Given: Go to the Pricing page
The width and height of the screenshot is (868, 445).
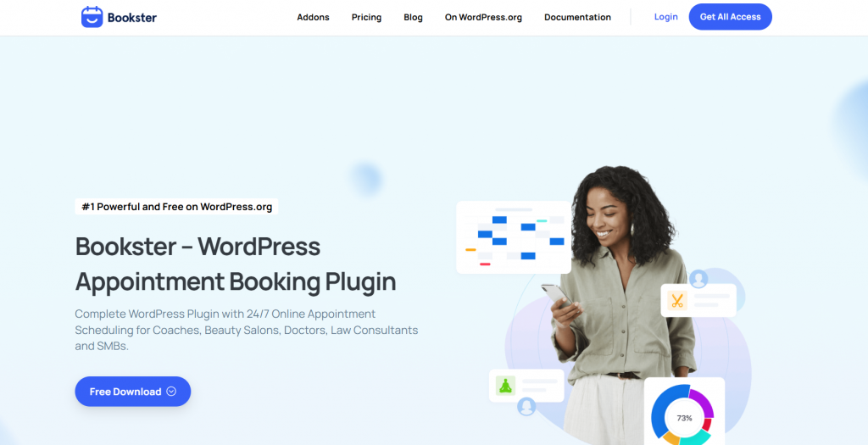Looking at the screenshot, I should (x=366, y=17).
